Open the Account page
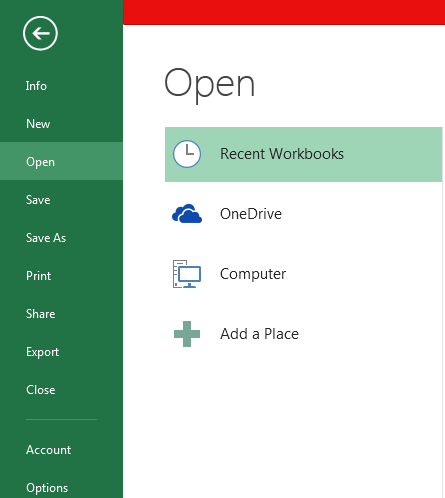Viewport: 445px width, 498px height. (61, 450)
